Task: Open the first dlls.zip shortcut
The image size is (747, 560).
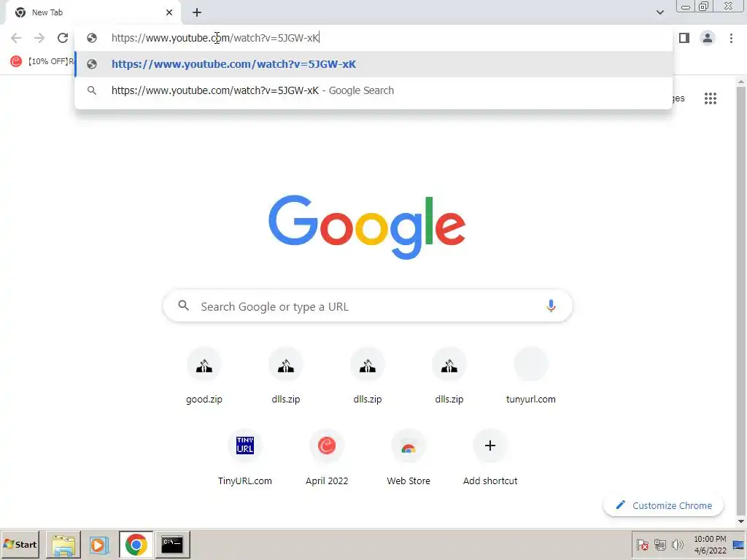Action: 286,376
